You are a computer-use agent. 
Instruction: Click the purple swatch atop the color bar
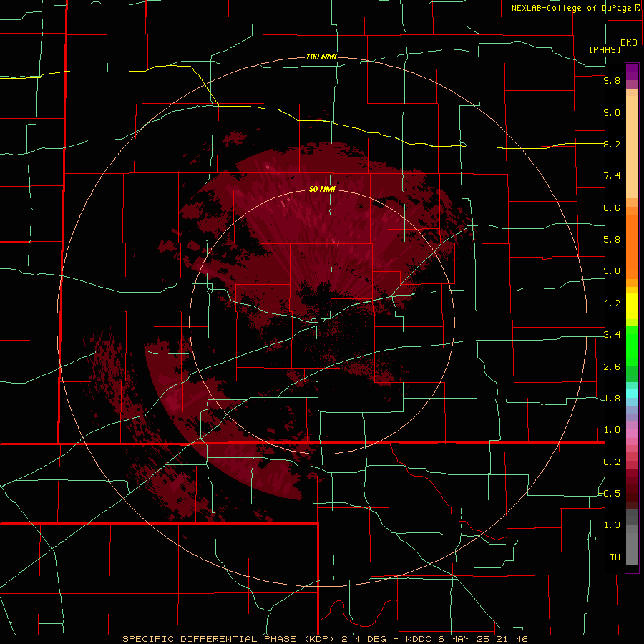click(x=632, y=72)
